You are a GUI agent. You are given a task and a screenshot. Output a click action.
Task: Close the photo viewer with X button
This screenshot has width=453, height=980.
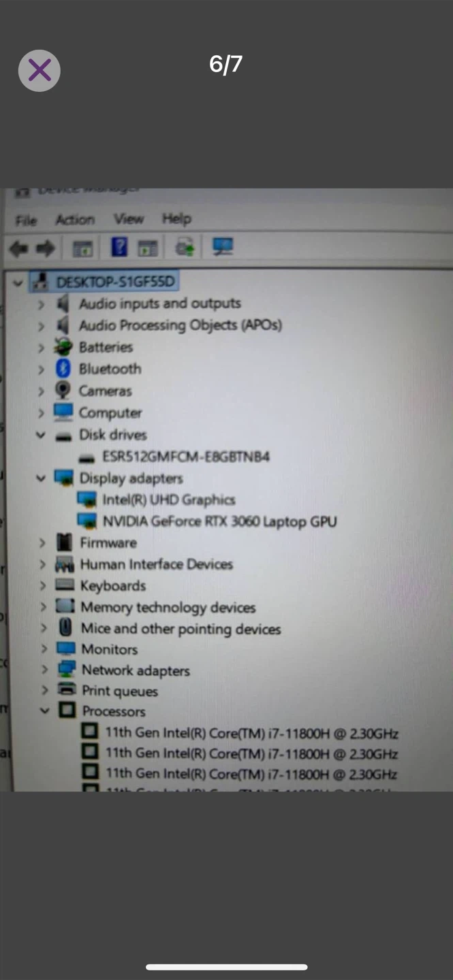tap(40, 70)
